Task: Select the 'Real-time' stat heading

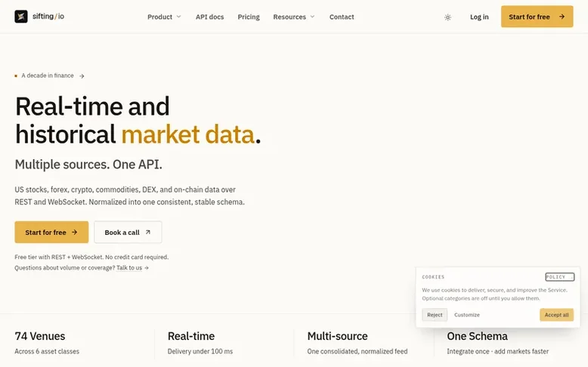Action: (191, 336)
